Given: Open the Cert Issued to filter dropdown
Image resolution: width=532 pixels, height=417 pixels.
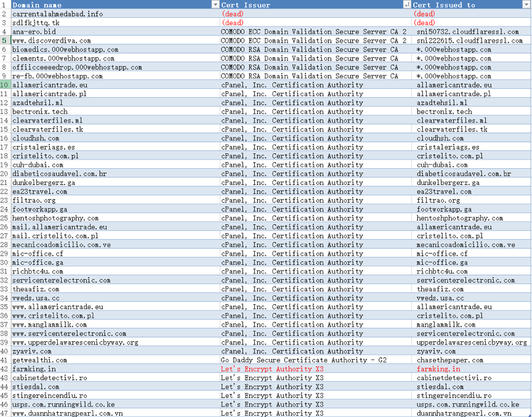Looking at the screenshot, I should pyautogui.click(x=526, y=5).
